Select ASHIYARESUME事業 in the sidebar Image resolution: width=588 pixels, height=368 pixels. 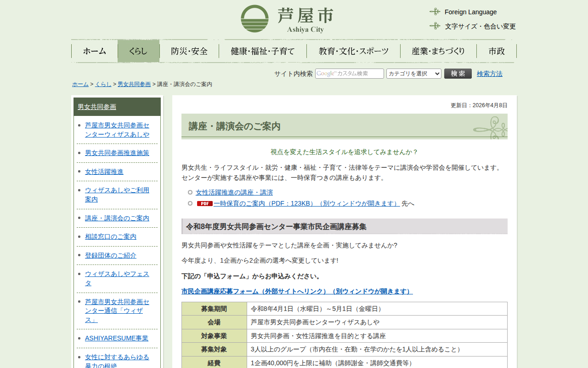[117, 338]
